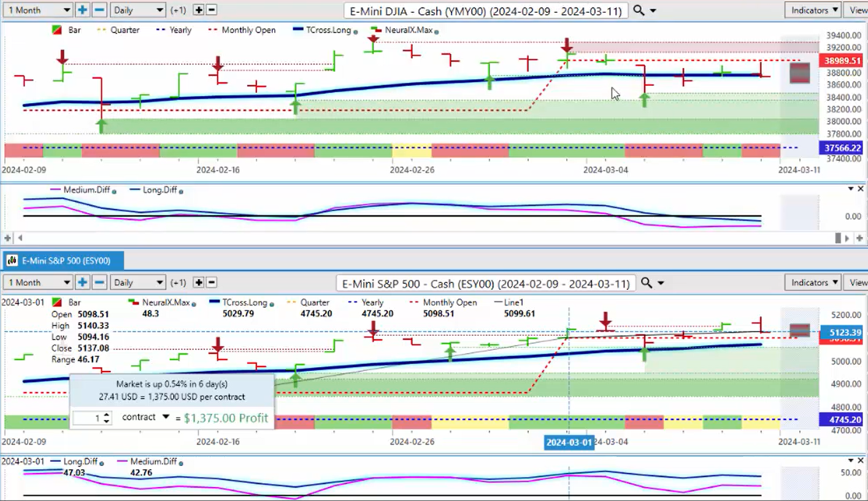Click settings dot beside Long.Diff in DJIA indicator panel

click(180, 191)
